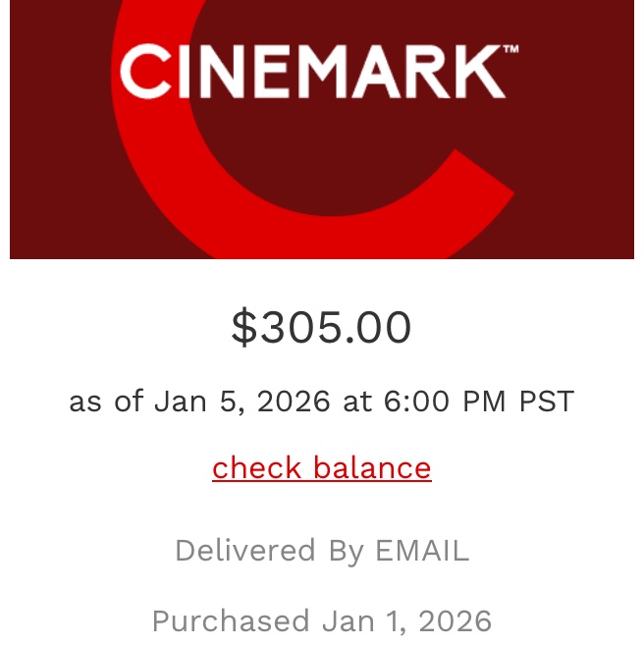This screenshot has height=645, width=644.
Task: Click the word 'Purchased'
Action: [x=230, y=620]
